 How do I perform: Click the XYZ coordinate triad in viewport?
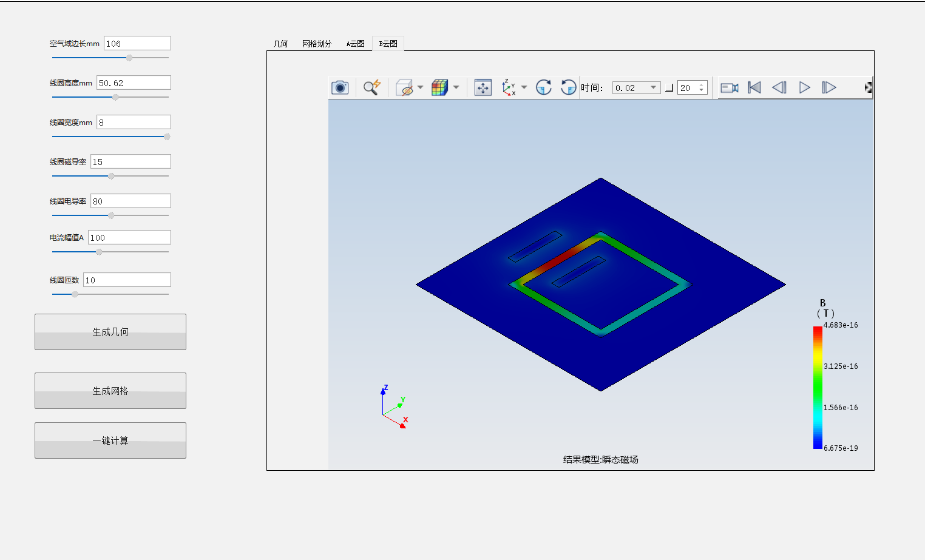click(394, 407)
